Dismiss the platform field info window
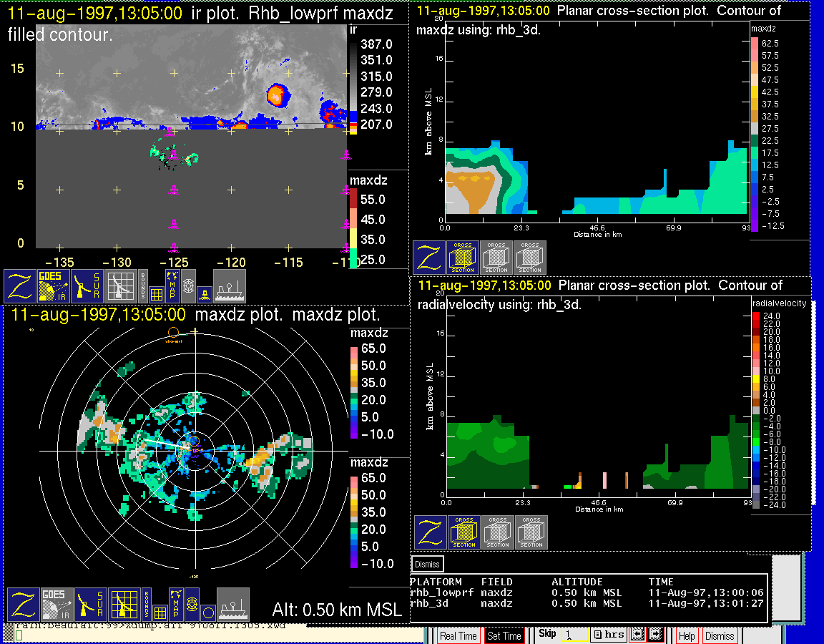The width and height of the screenshot is (824, 644). click(428, 564)
